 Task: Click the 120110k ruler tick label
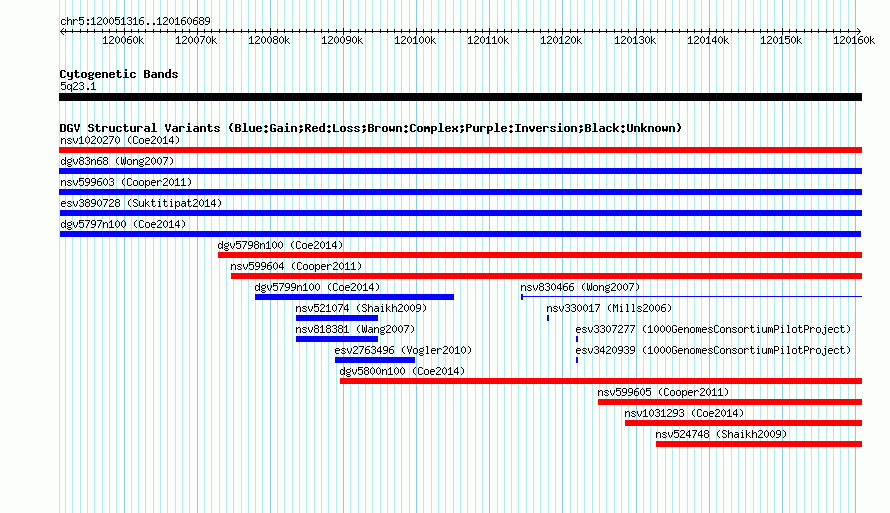coord(488,40)
